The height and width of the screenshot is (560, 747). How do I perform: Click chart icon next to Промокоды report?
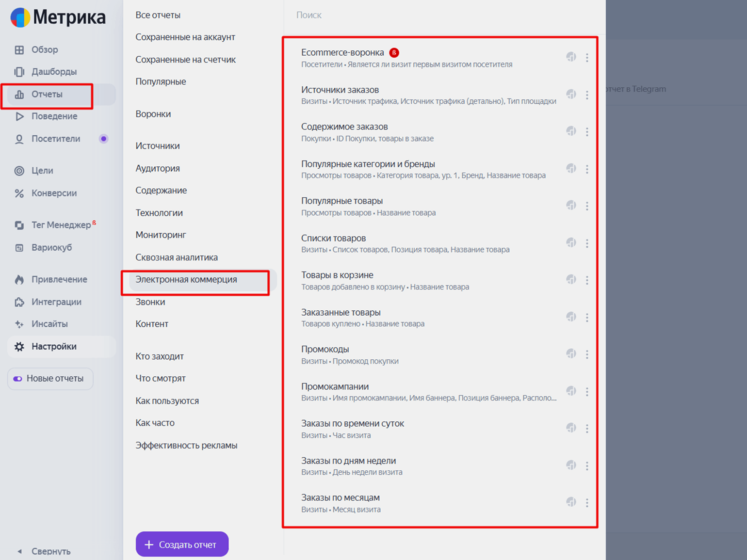[571, 354]
